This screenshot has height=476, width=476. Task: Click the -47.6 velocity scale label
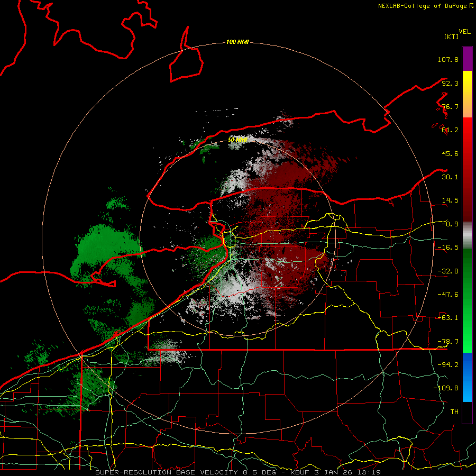pyautogui.click(x=448, y=295)
